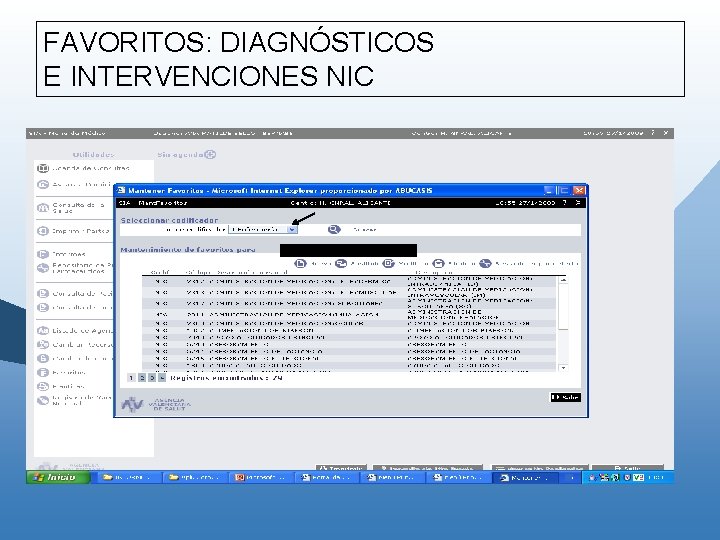Click the Plantillas sidebar icon
This screenshot has height=540, width=720.
click(43, 386)
